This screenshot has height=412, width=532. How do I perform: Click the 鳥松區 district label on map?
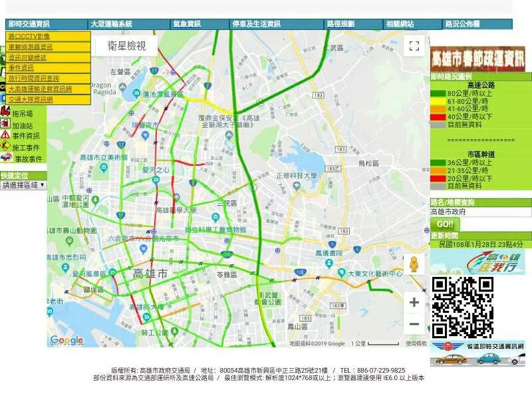click(369, 163)
